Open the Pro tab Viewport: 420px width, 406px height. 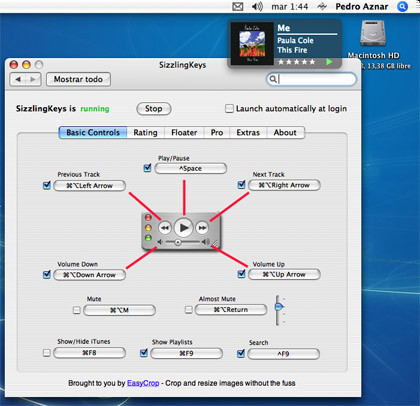(x=217, y=133)
